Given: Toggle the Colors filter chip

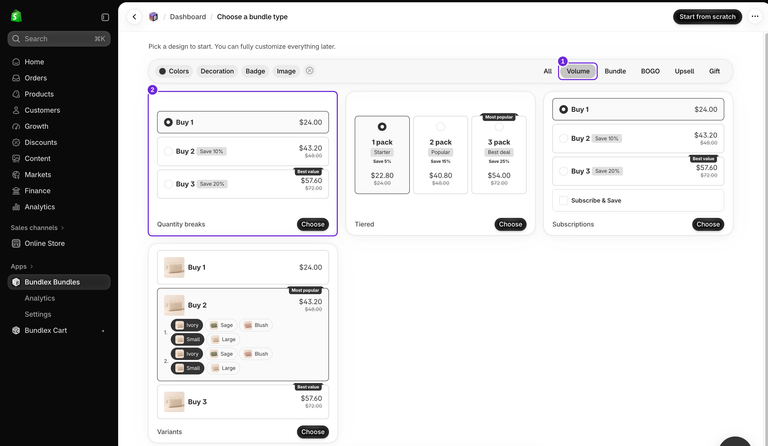Looking at the screenshot, I should pyautogui.click(x=174, y=71).
